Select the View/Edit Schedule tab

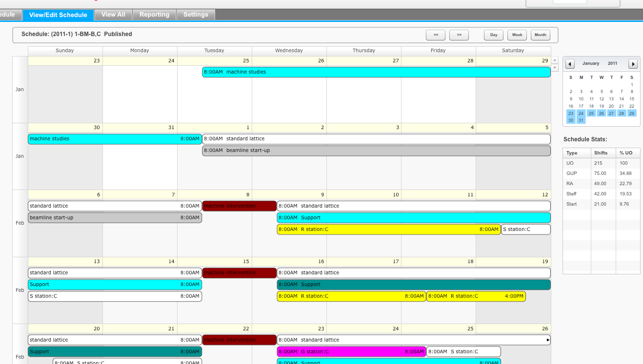point(58,15)
